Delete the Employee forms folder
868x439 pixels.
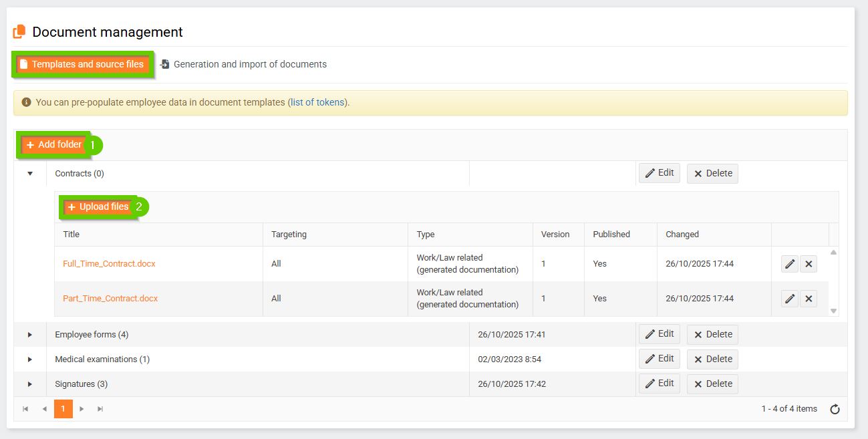point(712,335)
